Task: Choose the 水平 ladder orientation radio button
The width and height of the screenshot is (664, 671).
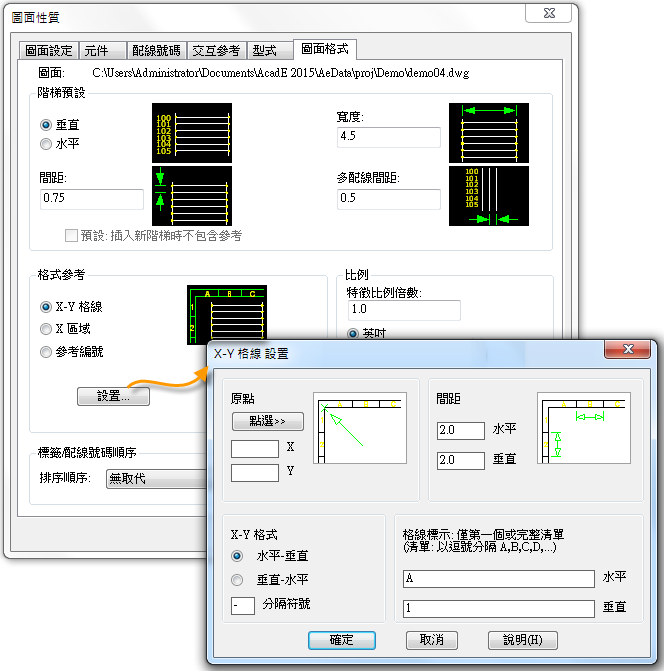Action: [46, 144]
